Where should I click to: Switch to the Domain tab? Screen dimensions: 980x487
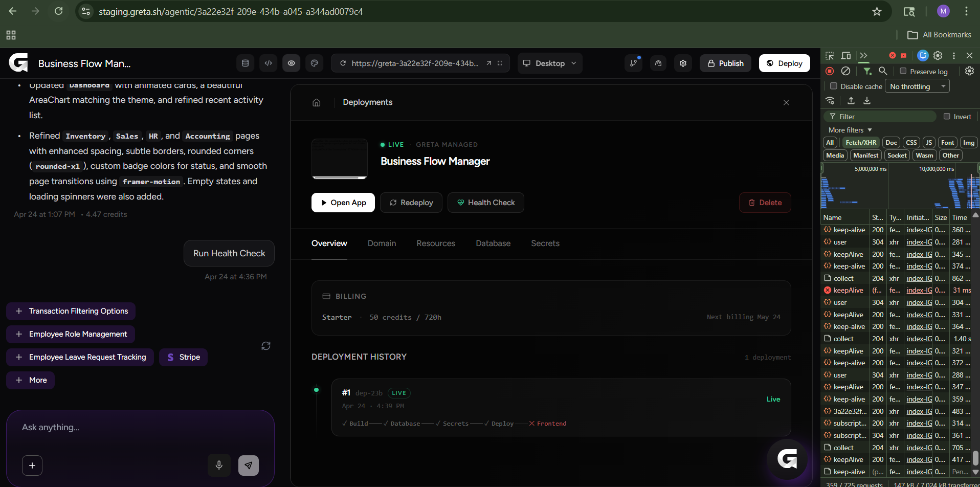[382, 243]
